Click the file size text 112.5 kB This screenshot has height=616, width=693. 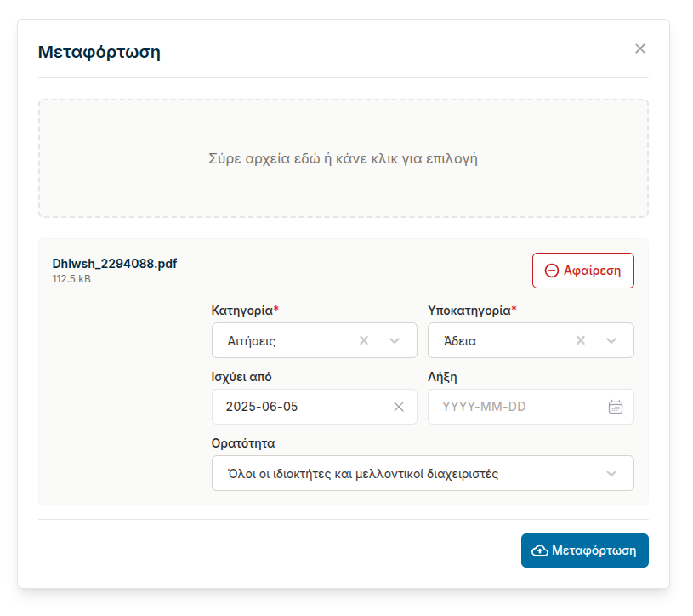(71, 279)
